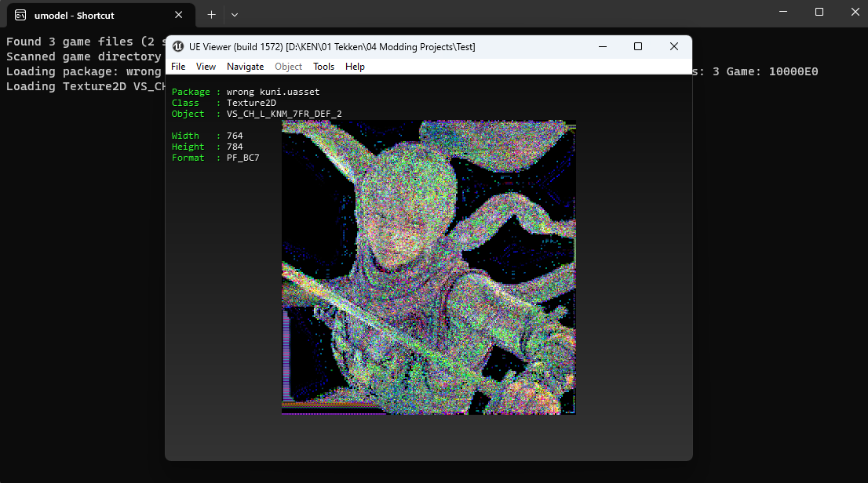Expand the terminal new-tab profile dropdown
The width and height of the screenshot is (868, 483).
(235, 15)
